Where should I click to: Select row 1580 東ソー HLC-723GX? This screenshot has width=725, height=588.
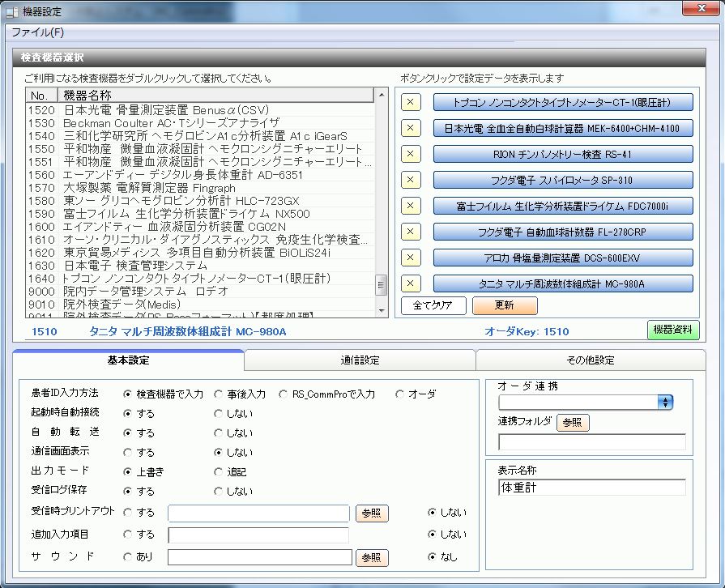(x=200, y=201)
